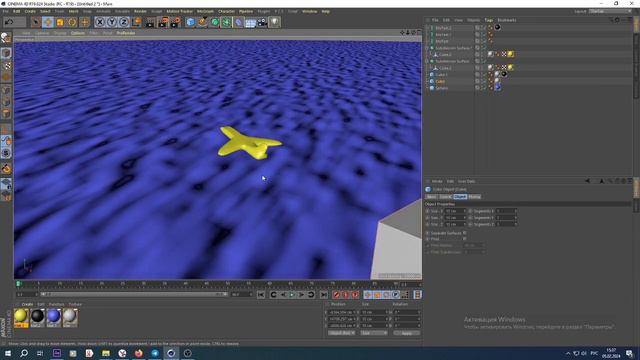The image size is (640, 360).
Task: Select blue material swatch
Action: 54,318
